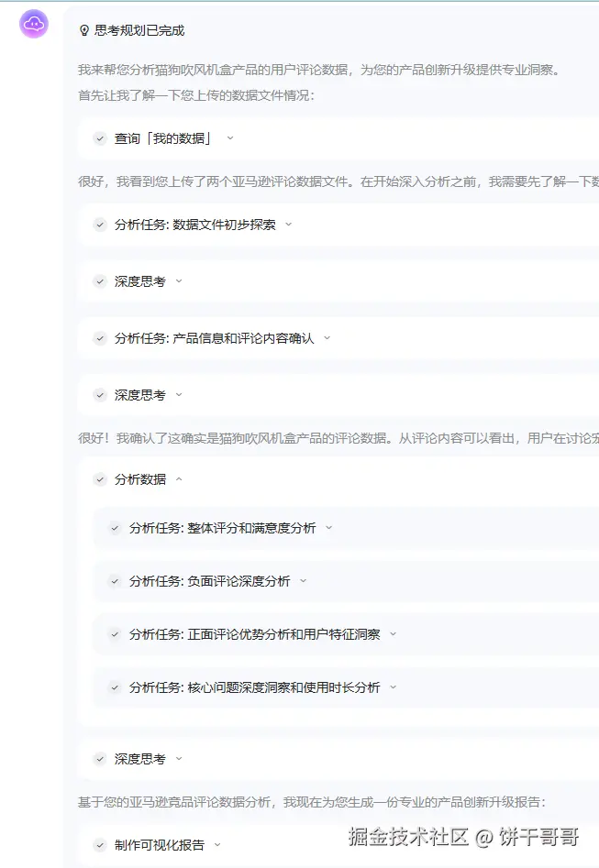599x868 pixels.
Task: Click sentence starting 很好，我看到您上传了两个亚马逊评论
Action: [x=338, y=181]
